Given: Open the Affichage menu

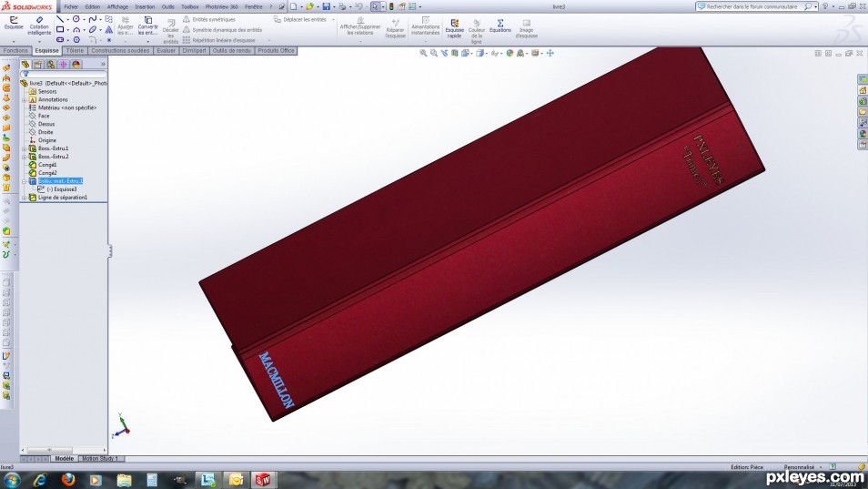Looking at the screenshot, I should 117,6.
